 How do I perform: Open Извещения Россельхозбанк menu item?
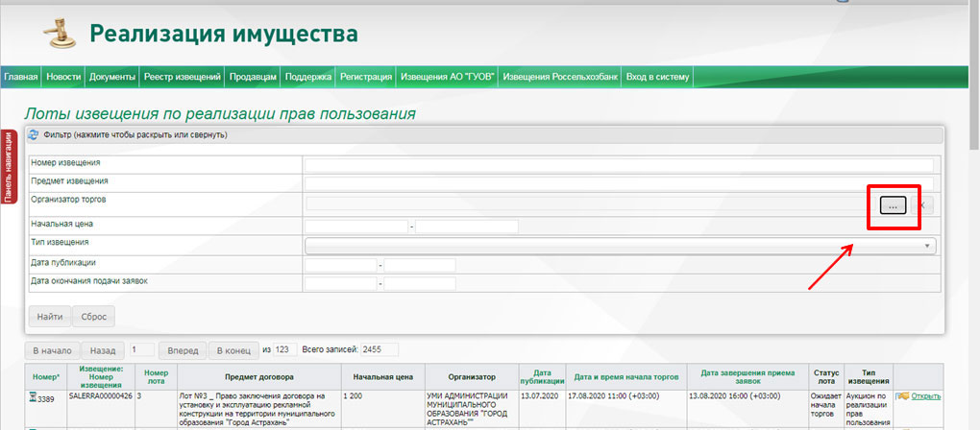pos(559,77)
